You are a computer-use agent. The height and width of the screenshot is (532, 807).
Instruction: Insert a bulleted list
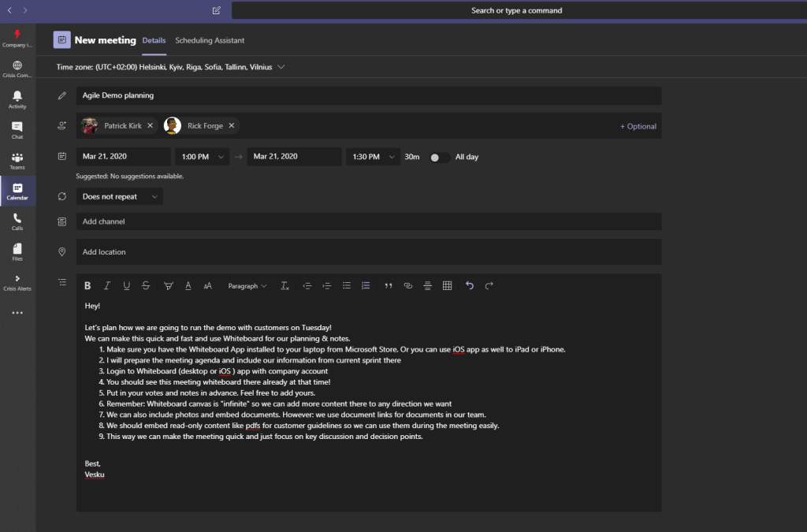pyautogui.click(x=347, y=285)
